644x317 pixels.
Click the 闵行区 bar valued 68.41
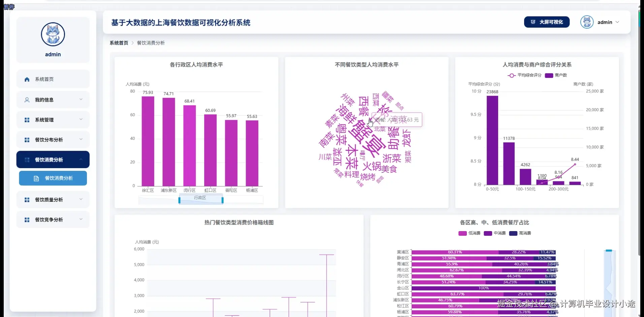click(190, 146)
